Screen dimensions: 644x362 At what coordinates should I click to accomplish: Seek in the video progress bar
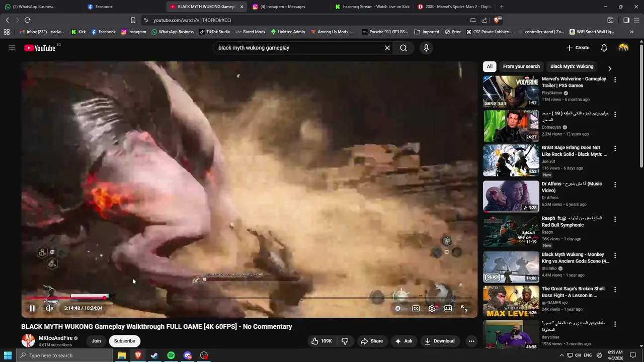249,298
